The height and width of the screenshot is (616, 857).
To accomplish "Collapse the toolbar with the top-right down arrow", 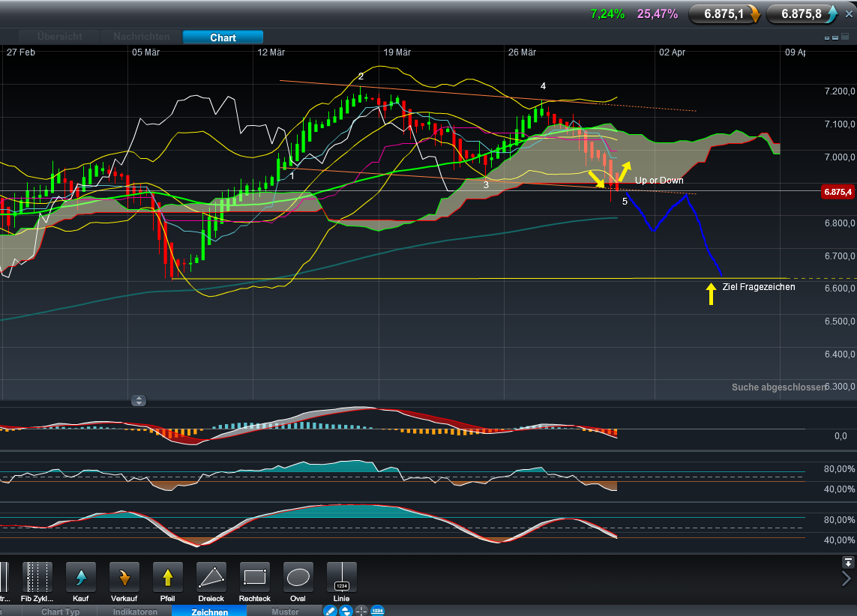I will [847, 561].
